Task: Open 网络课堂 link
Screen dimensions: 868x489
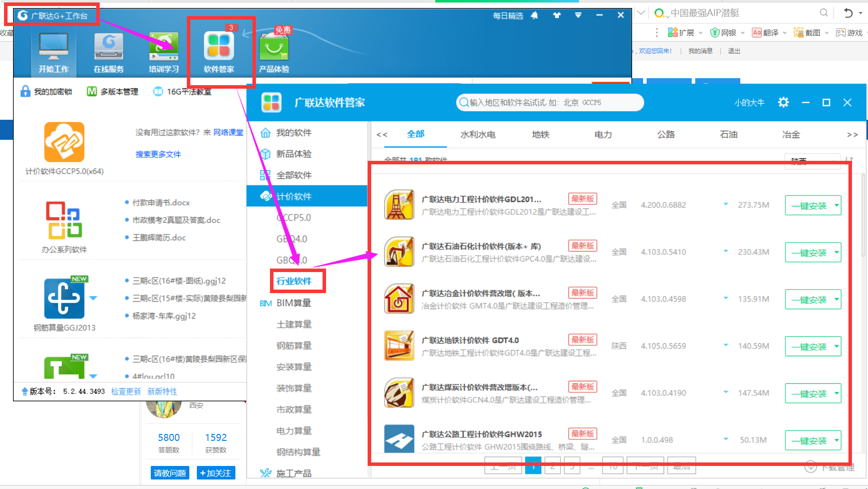Action: coord(228,132)
